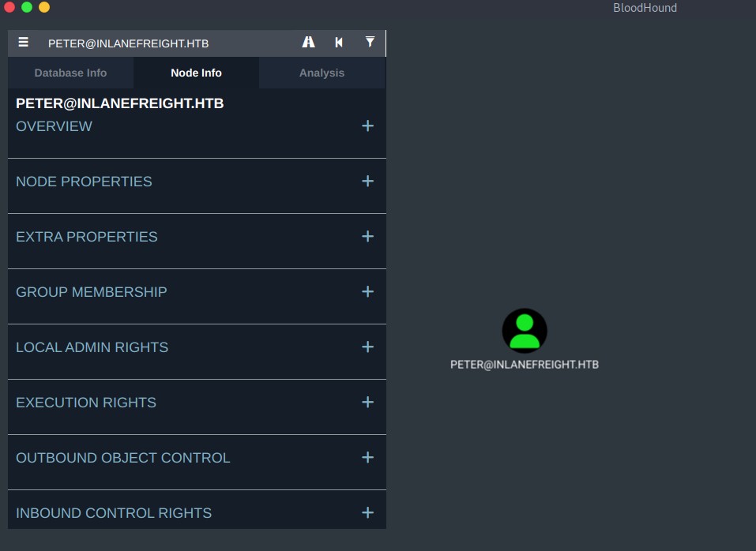
Task: Click the PETER user node icon in graph
Action: (x=525, y=331)
